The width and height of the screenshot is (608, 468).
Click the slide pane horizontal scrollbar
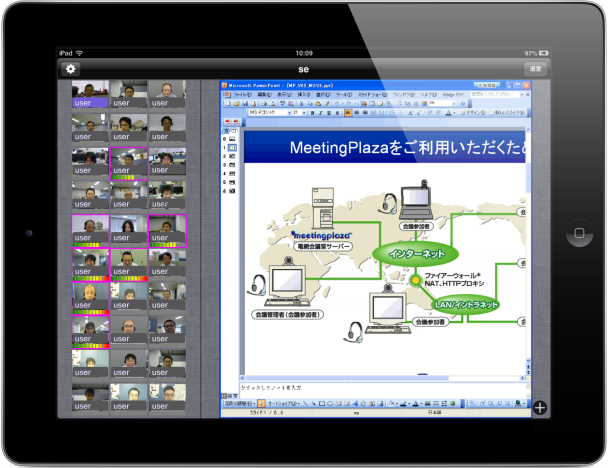(x=383, y=378)
